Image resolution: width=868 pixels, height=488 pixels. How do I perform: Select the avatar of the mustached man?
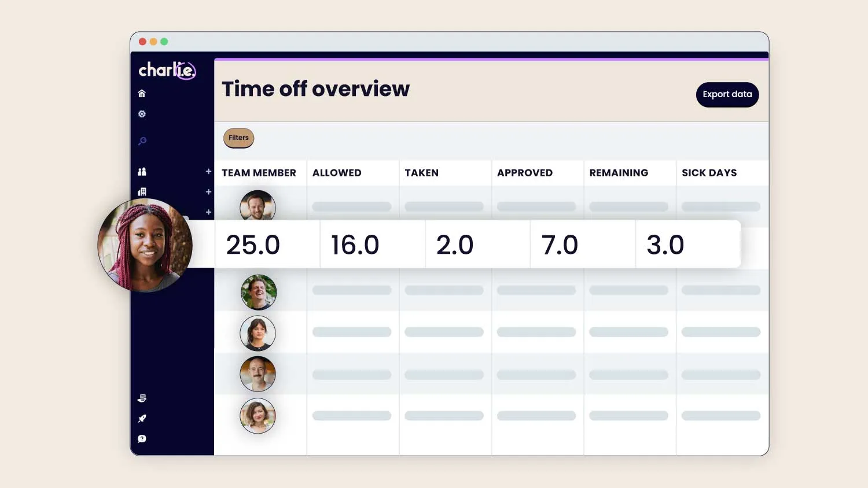click(x=258, y=374)
